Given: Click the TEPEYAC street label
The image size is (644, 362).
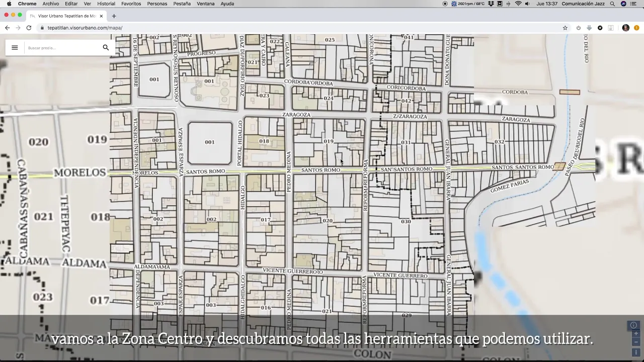Looking at the screenshot, I should click(65, 224).
